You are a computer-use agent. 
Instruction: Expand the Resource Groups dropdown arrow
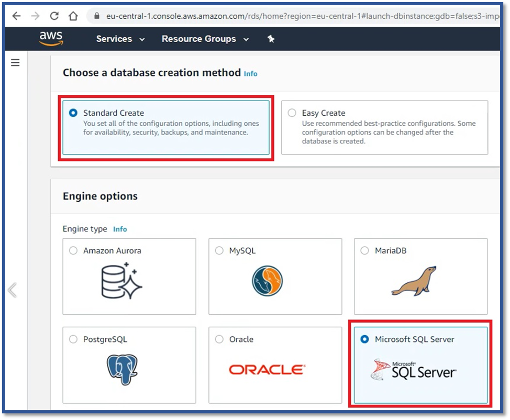click(246, 40)
